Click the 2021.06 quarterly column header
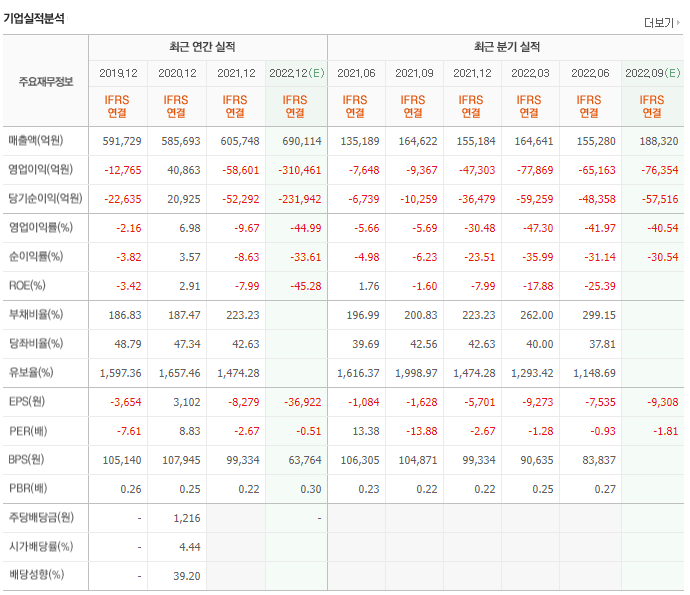Viewport: 690px width, 595px height. (356, 73)
